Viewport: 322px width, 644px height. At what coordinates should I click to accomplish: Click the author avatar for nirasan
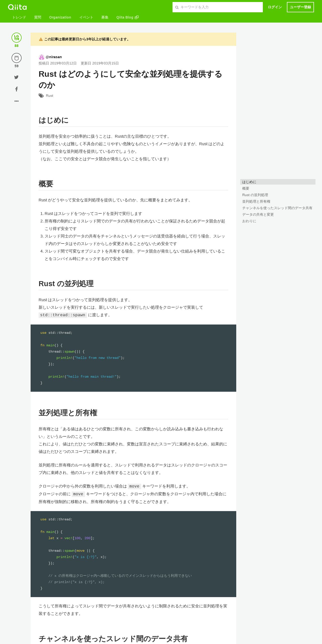41,57
